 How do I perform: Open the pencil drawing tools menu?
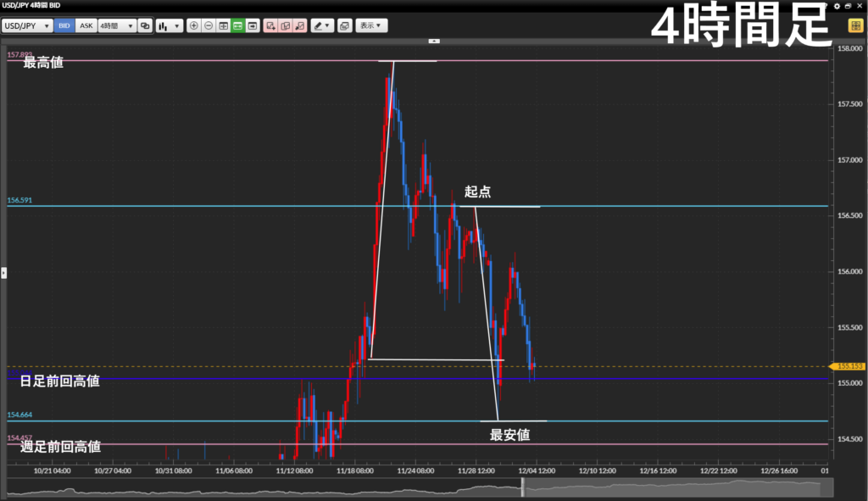(x=322, y=26)
